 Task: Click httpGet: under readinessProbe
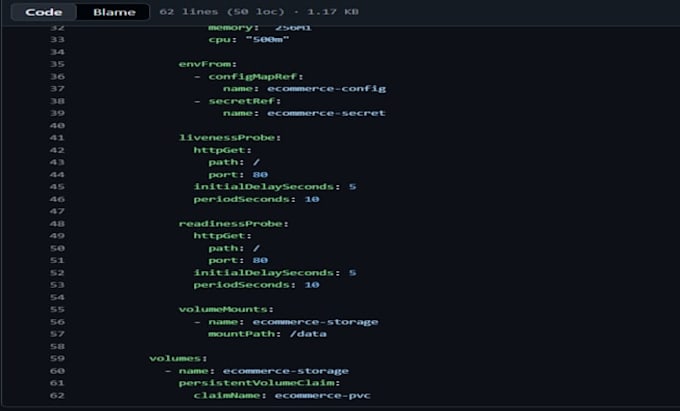click(x=222, y=236)
